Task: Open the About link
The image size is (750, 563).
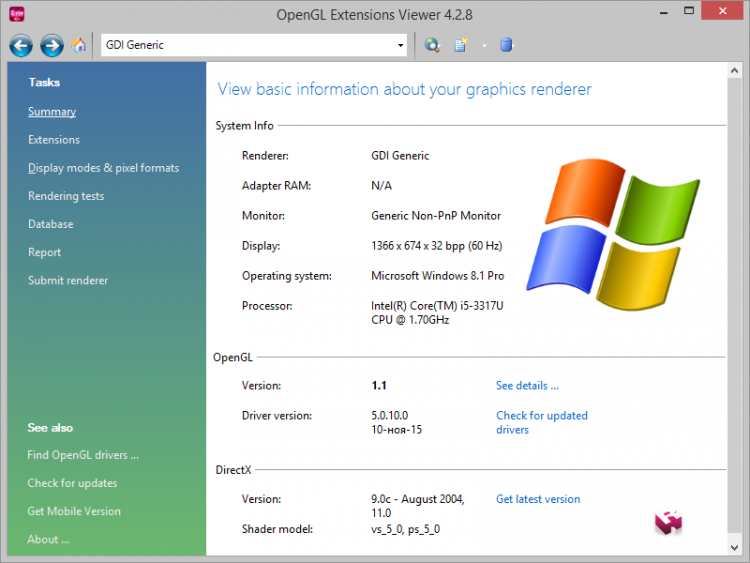Action: pos(48,539)
